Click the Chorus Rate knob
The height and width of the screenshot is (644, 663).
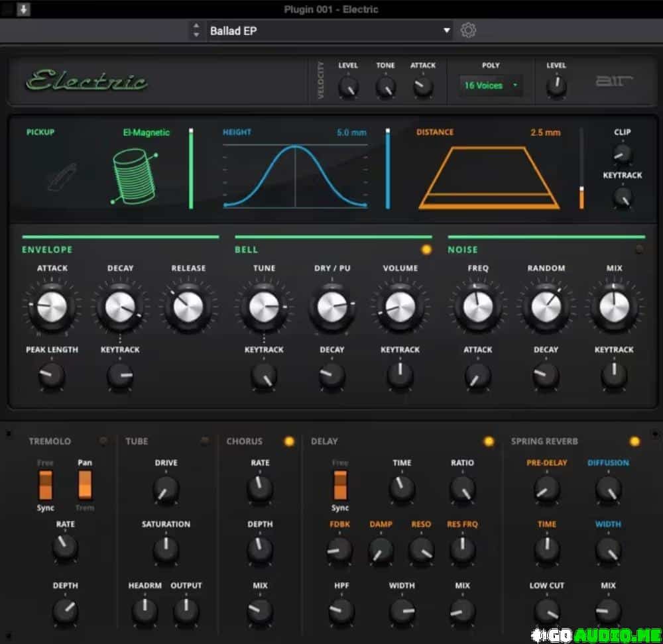(x=260, y=489)
